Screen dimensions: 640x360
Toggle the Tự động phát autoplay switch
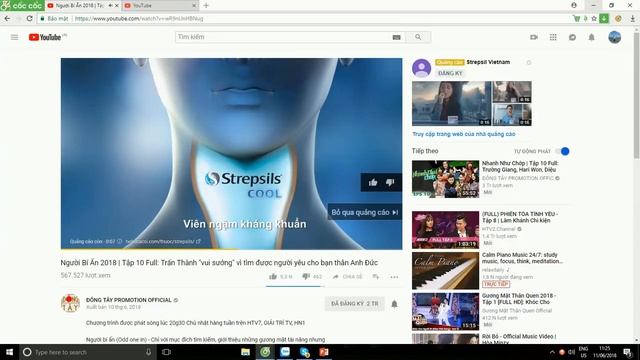coord(562,151)
